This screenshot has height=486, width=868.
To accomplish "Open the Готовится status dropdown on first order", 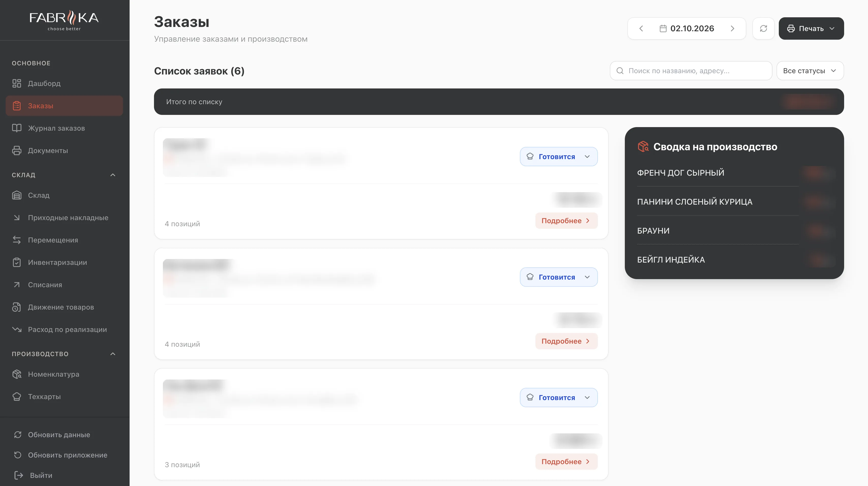I will (x=559, y=156).
